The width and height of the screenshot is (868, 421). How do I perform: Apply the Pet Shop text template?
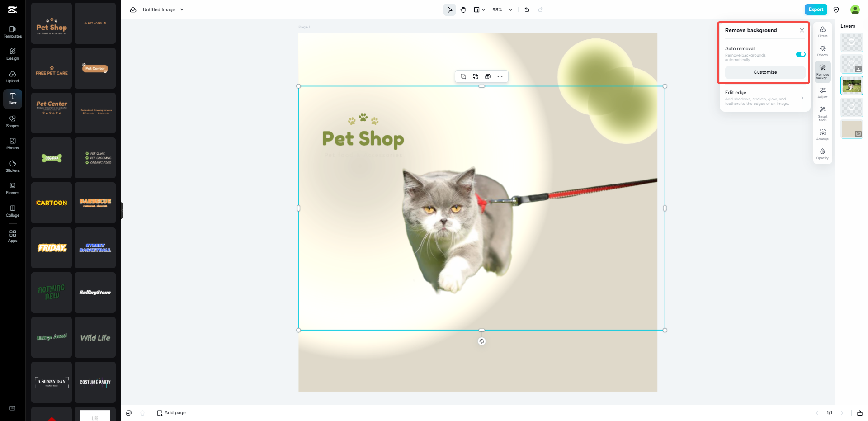point(52,24)
